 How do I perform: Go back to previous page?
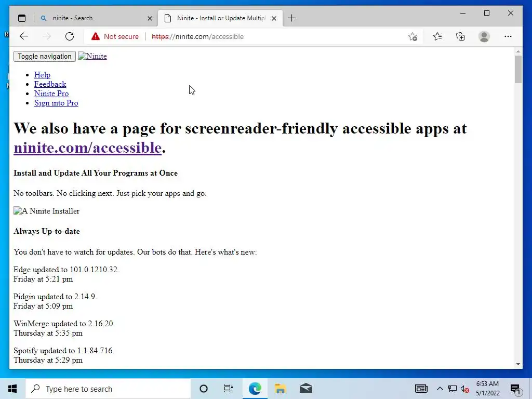click(x=24, y=36)
